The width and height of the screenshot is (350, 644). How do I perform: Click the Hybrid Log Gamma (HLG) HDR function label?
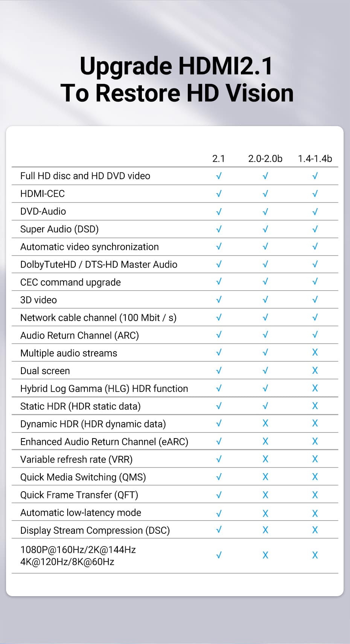tap(104, 388)
